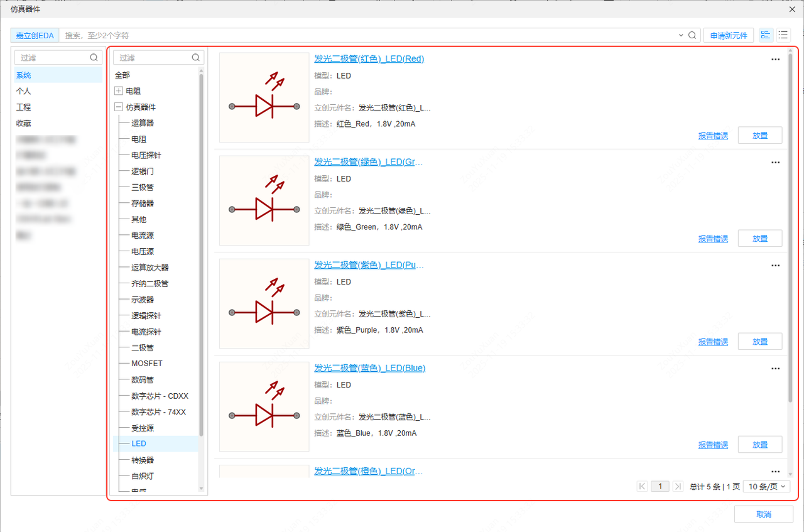Switch to list view icon

coord(783,35)
